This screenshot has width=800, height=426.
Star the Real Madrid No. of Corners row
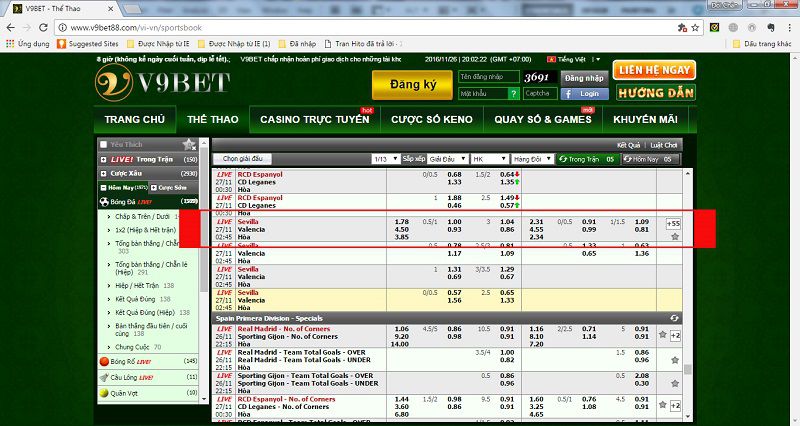tap(662, 335)
